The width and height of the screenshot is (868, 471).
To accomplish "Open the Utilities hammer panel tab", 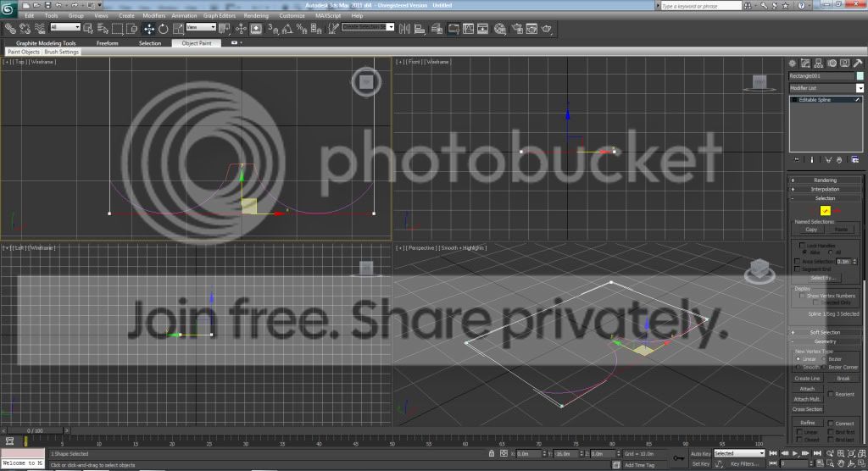I will tap(858, 64).
